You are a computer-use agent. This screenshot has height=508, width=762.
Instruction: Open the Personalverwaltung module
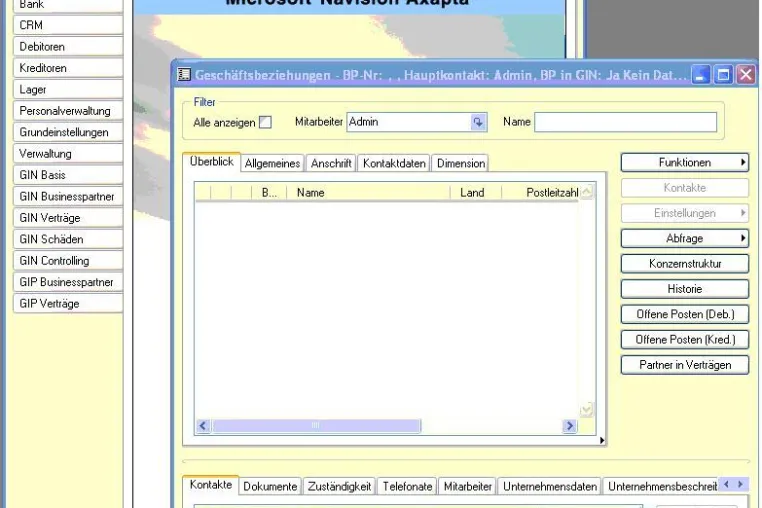click(x=68, y=110)
